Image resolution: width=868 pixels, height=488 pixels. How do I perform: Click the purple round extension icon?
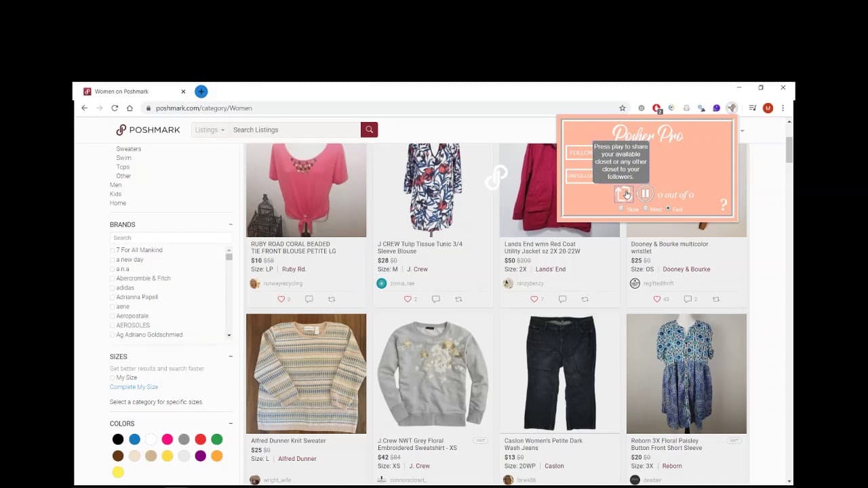716,108
